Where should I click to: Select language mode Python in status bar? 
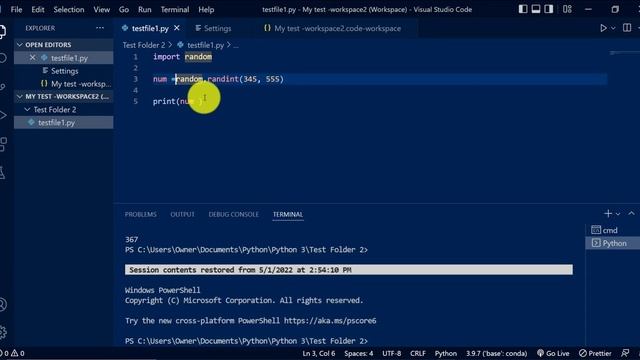[446, 353]
